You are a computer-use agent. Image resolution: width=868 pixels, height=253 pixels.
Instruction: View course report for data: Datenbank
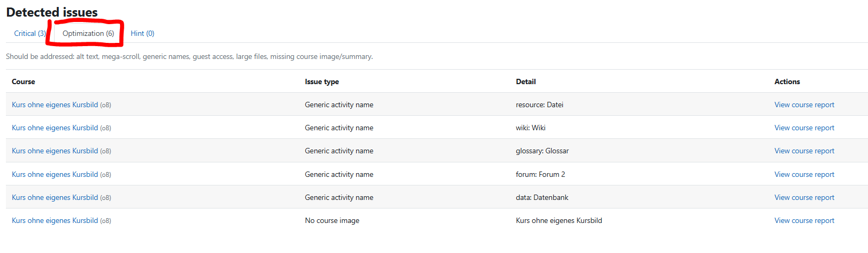(x=804, y=197)
